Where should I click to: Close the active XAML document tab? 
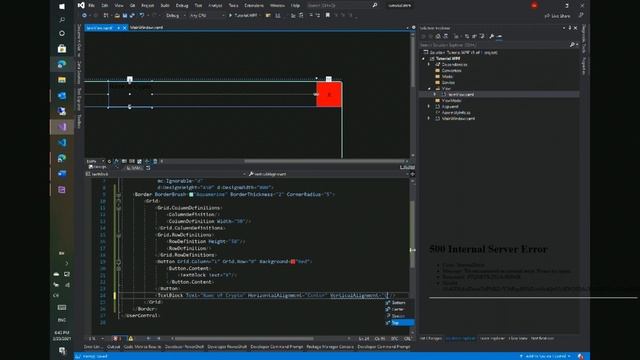[124, 28]
